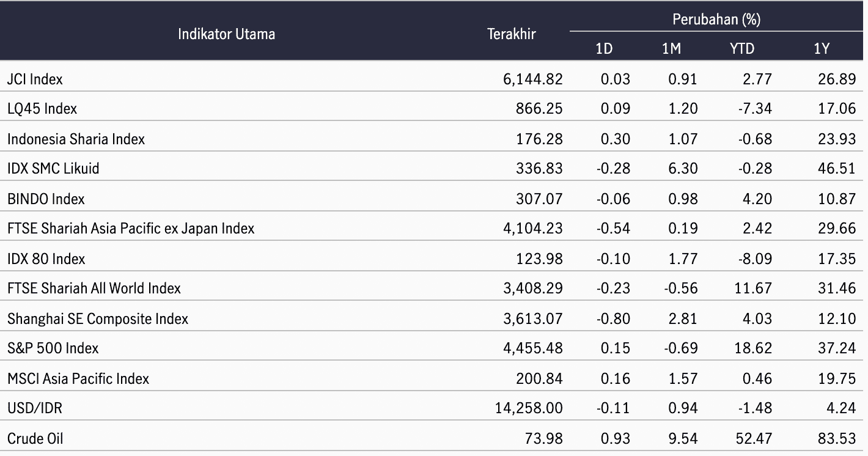This screenshot has height=456, width=868.
Task: Click the Perubahan (%) header
Action: coord(716,20)
